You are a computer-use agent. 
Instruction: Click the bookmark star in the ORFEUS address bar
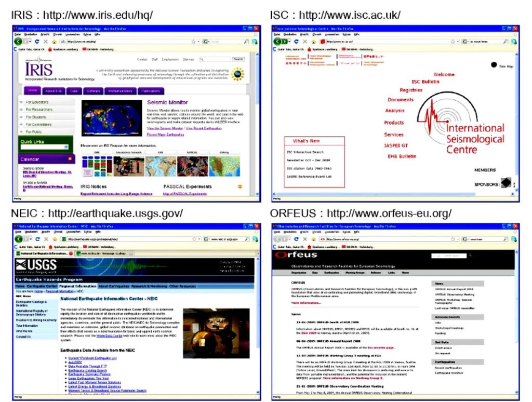(453, 239)
